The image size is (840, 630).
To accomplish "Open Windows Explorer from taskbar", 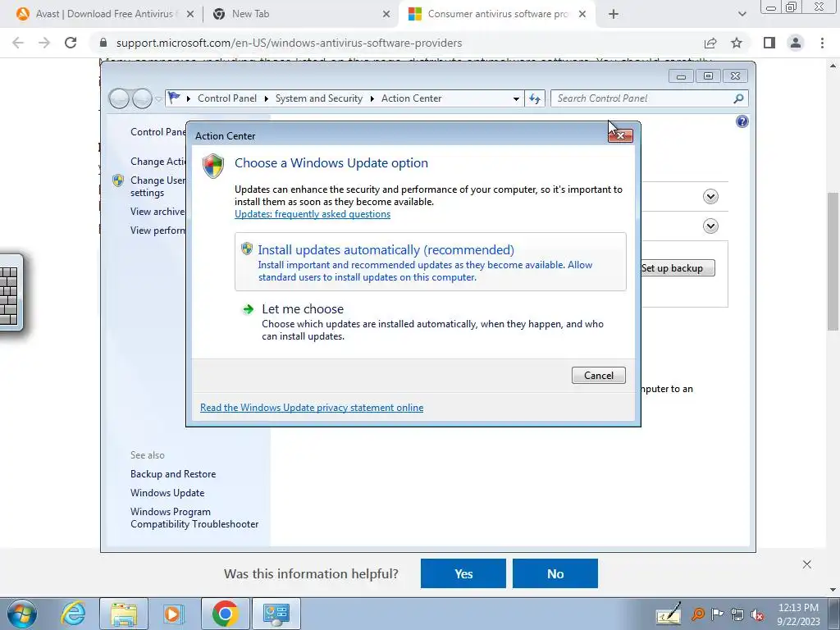I will coord(124,614).
